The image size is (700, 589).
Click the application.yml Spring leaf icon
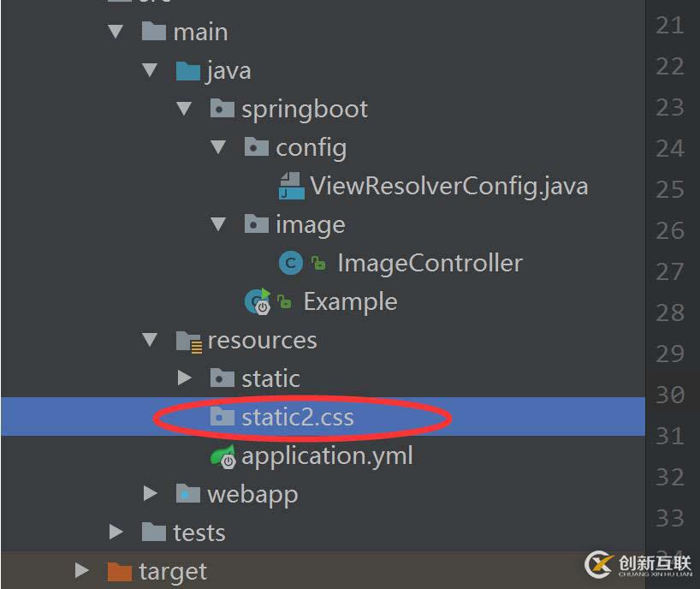(223, 456)
